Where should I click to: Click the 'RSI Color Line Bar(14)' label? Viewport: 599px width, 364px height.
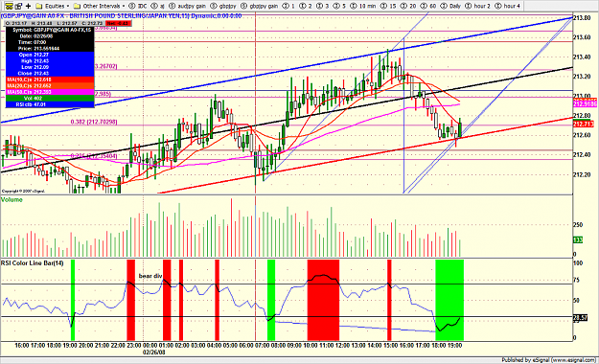point(32,262)
